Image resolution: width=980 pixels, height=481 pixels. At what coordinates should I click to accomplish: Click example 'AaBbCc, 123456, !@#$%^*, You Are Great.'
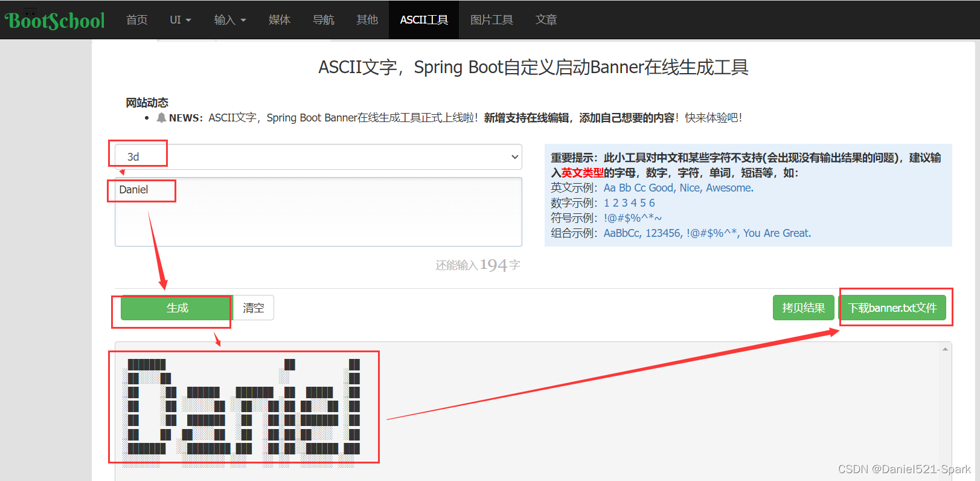pos(707,233)
